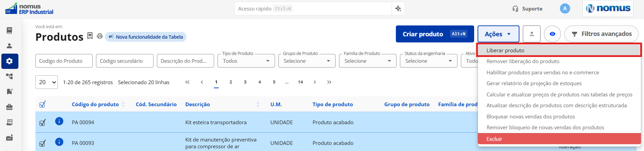
Task: Open the rows-per-page 20 selector
Action: click(47, 82)
